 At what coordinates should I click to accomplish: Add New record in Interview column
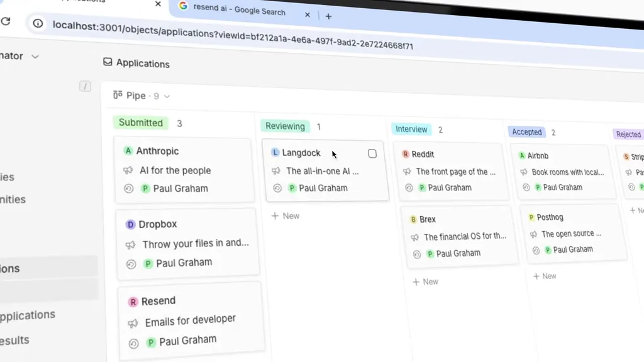[x=426, y=282]
